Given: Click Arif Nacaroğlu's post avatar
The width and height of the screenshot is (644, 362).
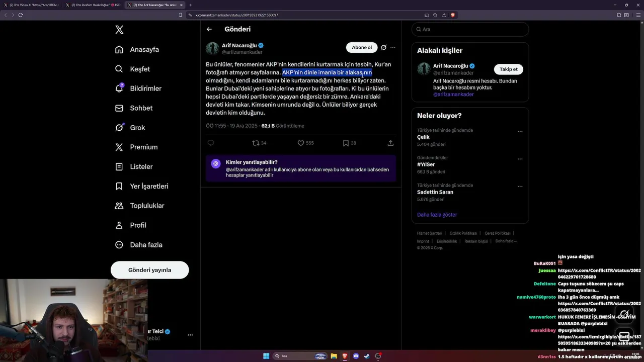Looking at the screenshot, I should tap(212, 49).
